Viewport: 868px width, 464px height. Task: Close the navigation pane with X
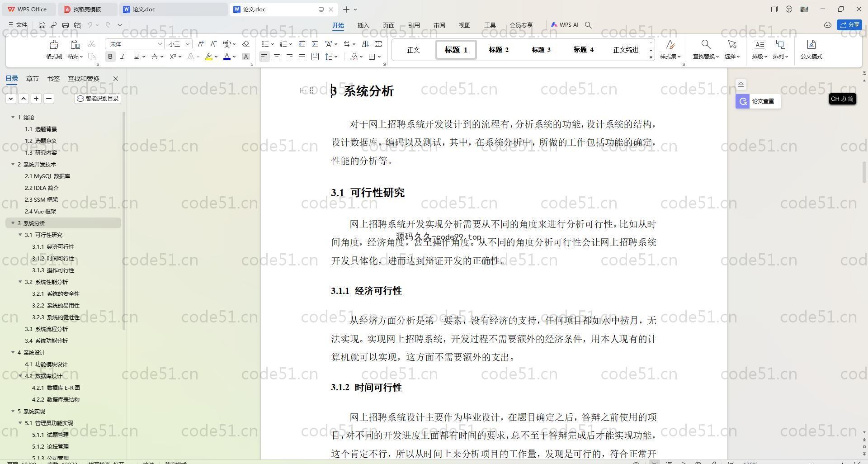[115, 79]
